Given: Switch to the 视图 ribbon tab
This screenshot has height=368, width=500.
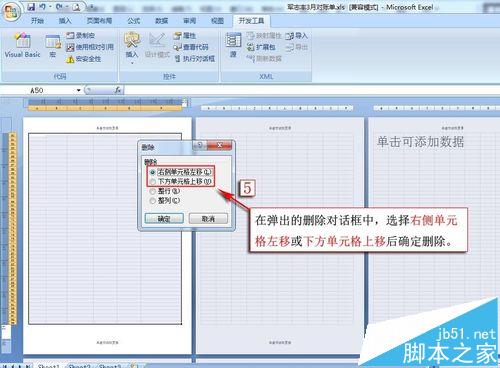Looking at the screenshot, I should pos(217,21).
